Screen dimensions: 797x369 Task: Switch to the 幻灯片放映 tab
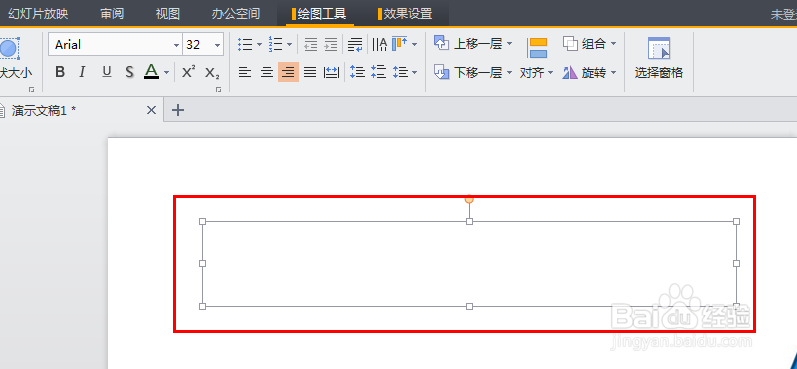click(x=38, y=14)
